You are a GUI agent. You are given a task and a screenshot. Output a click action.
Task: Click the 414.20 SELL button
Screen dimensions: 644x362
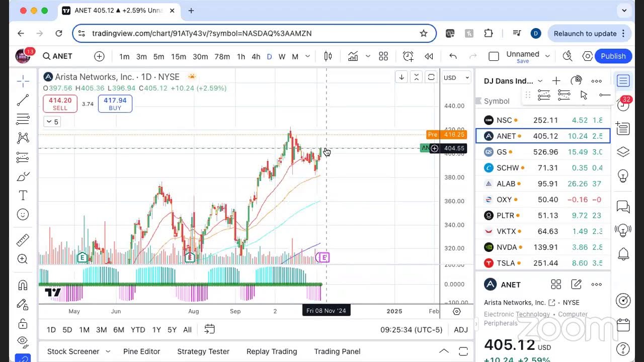[60, 104]
